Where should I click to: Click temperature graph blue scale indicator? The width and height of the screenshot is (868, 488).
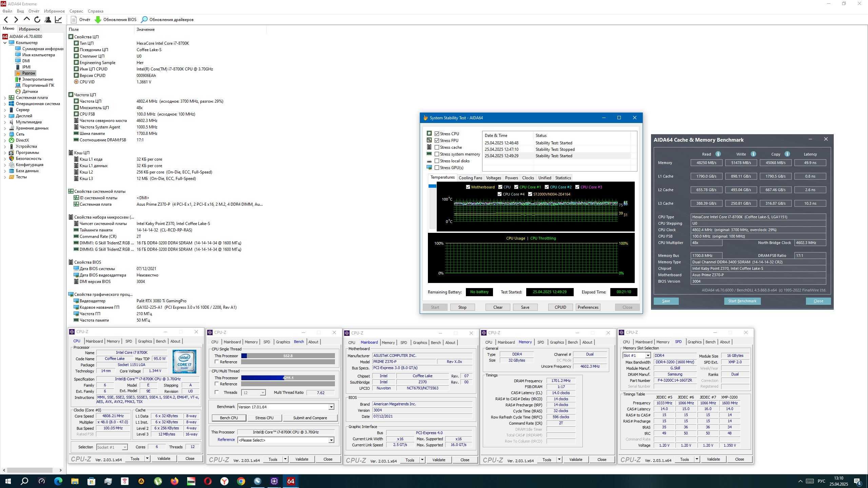pyautogui.click(x=432, y=186)
